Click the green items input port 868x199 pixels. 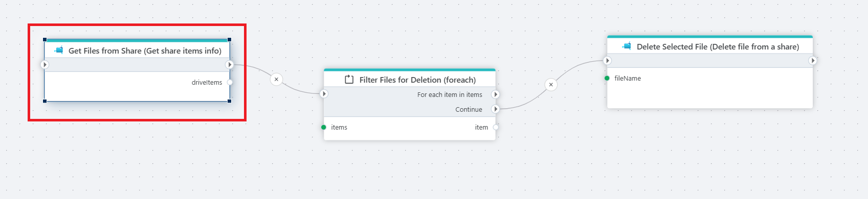[324, 127]
